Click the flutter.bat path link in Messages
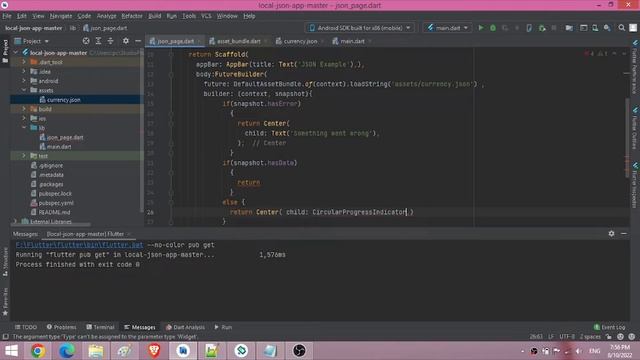This screenshot has width=640, height=360. (80, 245)
